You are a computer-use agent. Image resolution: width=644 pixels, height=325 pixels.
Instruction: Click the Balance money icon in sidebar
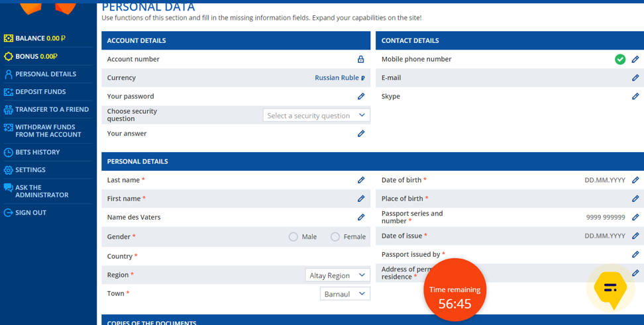[8, 38]
